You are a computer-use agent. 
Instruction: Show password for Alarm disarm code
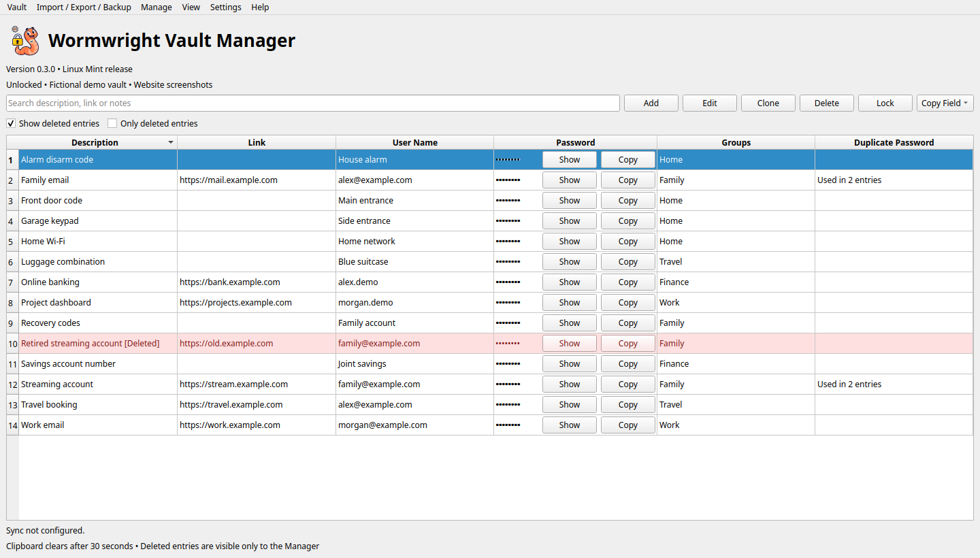click(570, 160)
